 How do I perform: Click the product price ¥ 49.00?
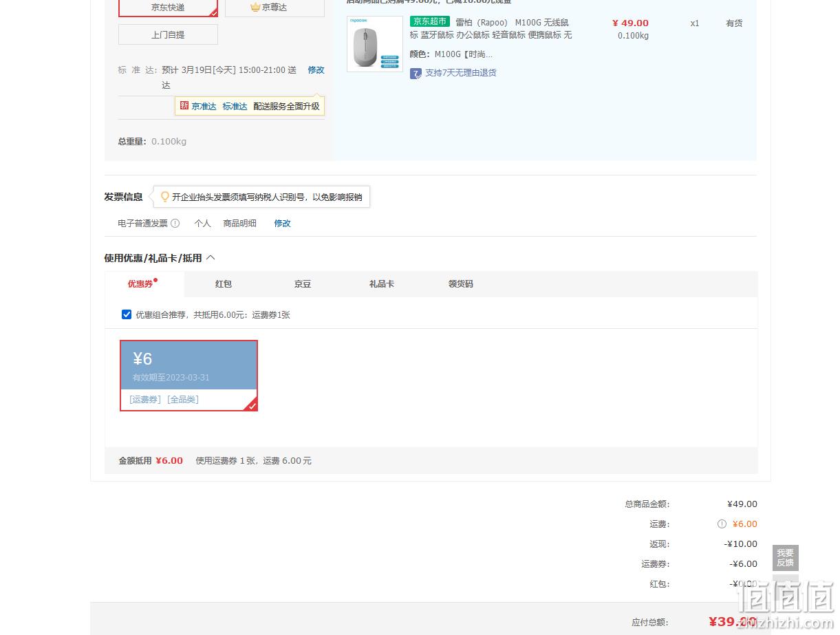(630, 23)
